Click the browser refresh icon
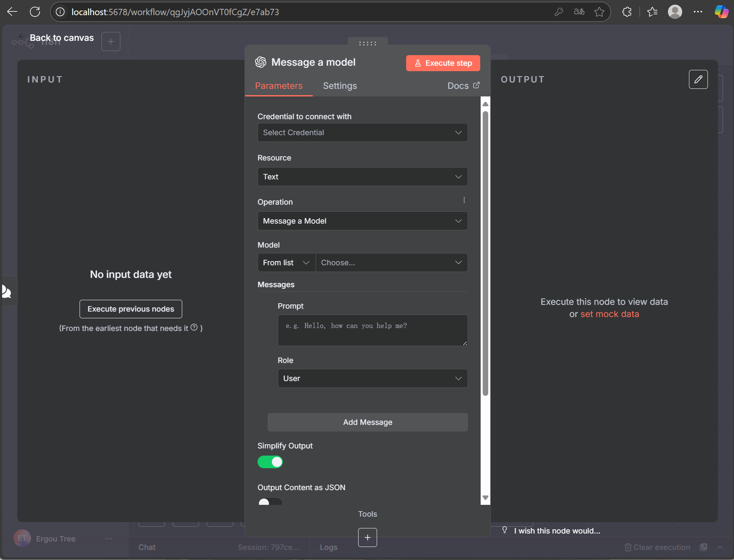 click(x=35, y=12)
